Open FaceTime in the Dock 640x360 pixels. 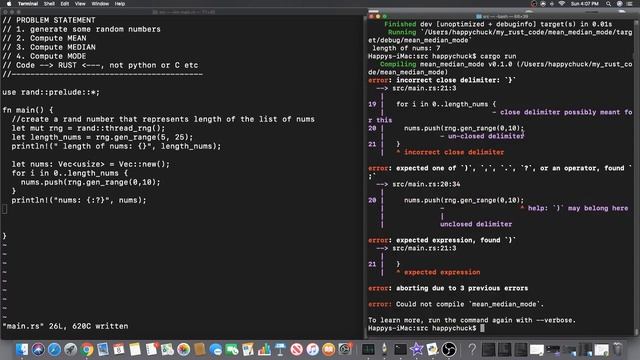232,349
